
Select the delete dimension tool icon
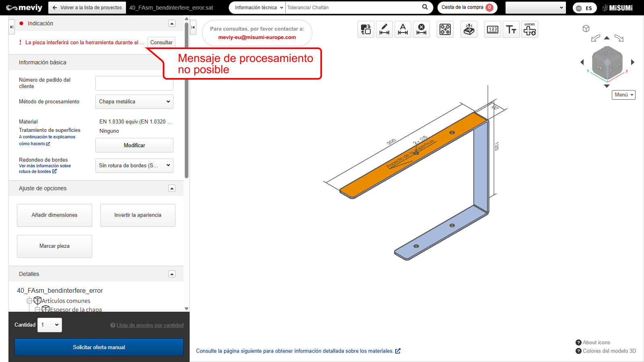click(x=421, y=29)
